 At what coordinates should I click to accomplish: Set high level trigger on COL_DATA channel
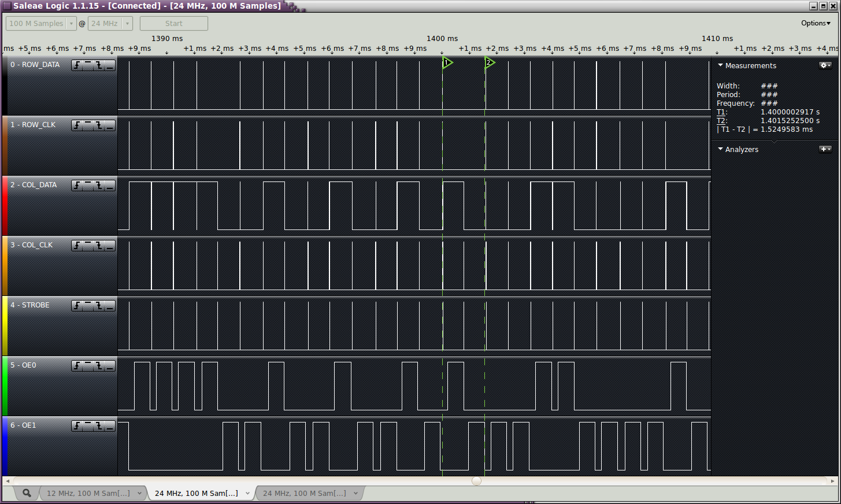tap(88, 186)
